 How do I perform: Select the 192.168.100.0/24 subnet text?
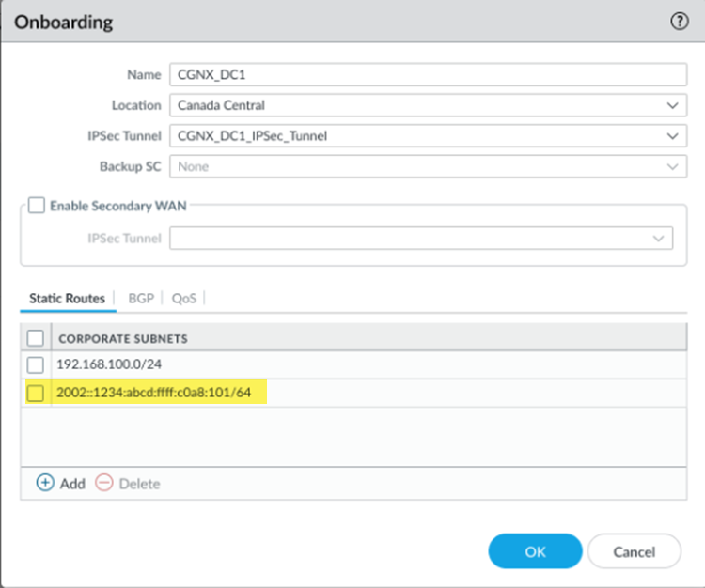click(x=103, y=364)
